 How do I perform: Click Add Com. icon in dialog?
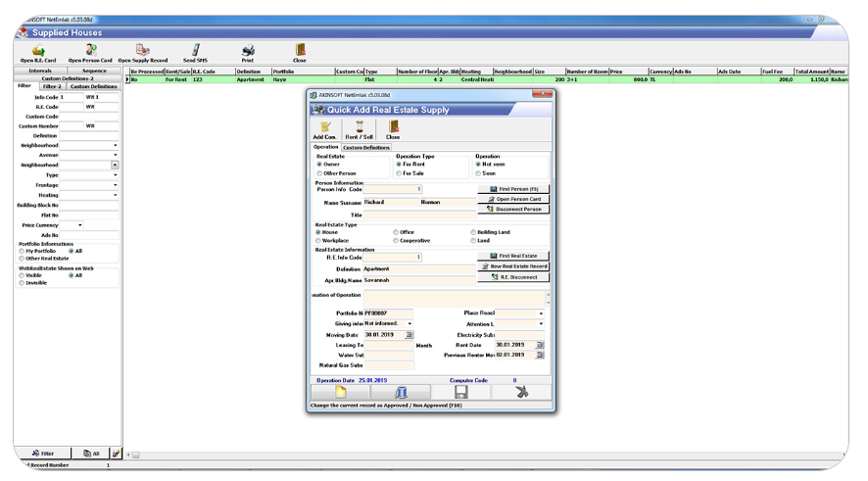point(325,130)
